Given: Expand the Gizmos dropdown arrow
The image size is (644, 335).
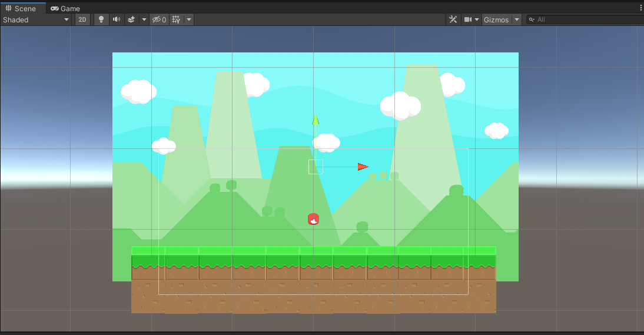Looking at the screenshot, I should (517, 19).
